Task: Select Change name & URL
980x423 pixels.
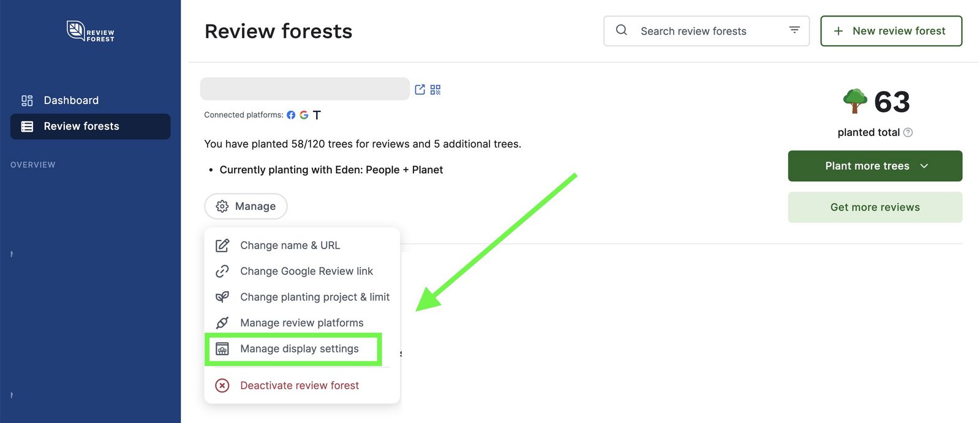Action: 290,245
